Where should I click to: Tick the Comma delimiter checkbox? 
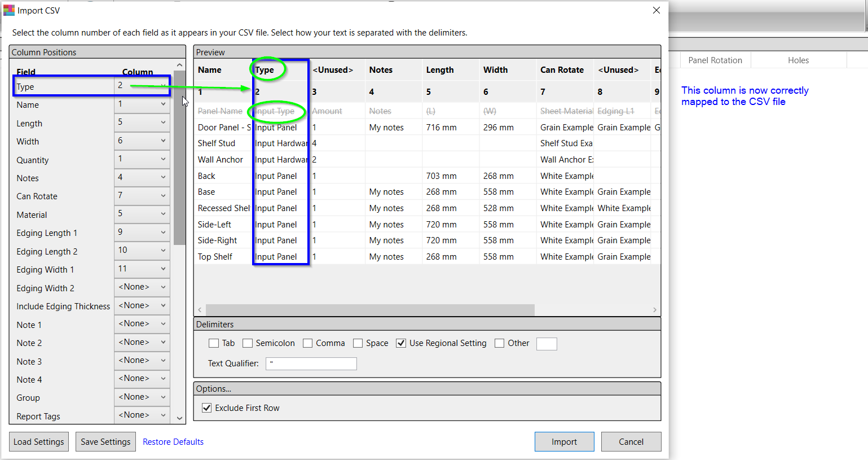click(x=307, y=343)
